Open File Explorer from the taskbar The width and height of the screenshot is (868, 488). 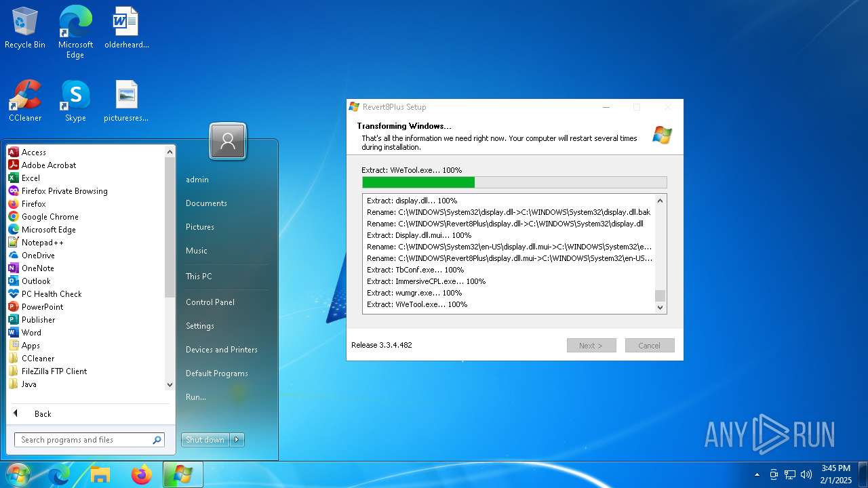pyautogui.click(x=100, y=474)
